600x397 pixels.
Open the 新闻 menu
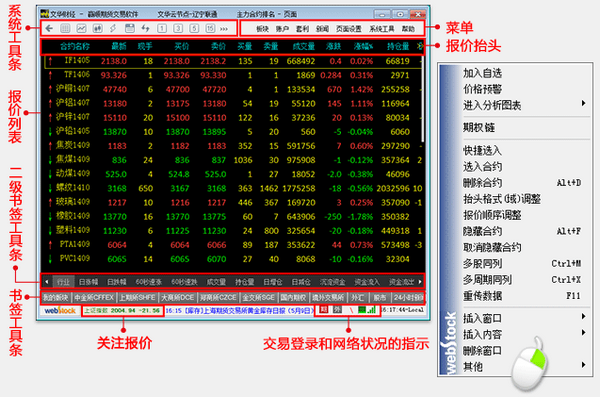coord(322,29)
